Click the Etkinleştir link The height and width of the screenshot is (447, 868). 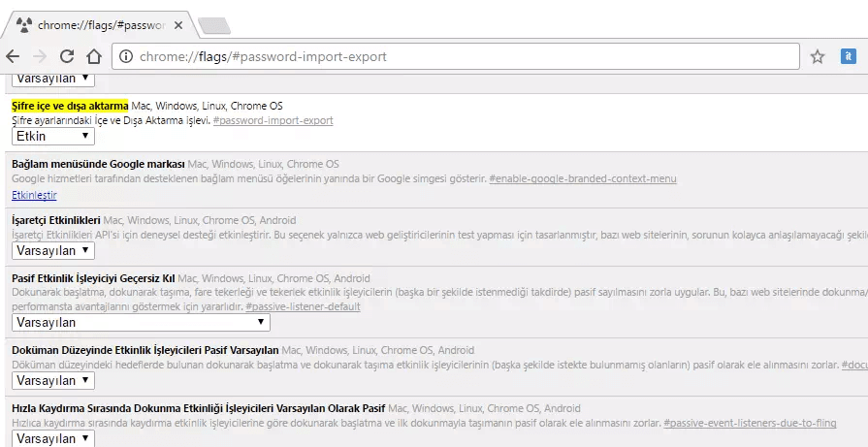pyautogui.click(x=34, y=195)
